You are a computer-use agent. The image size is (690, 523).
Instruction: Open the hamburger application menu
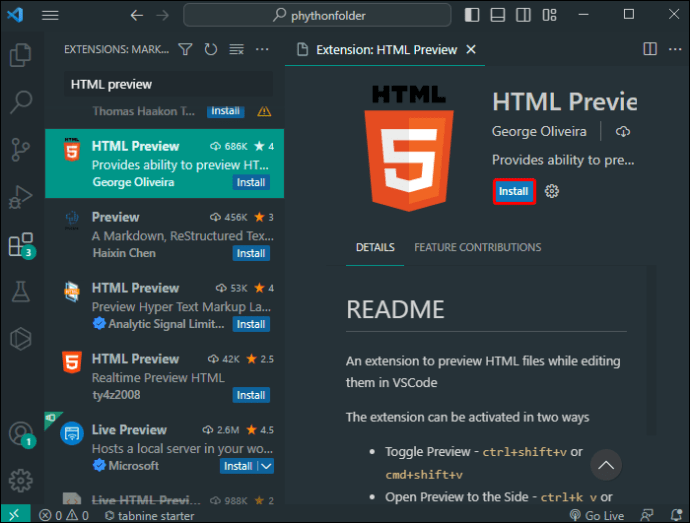(50, 15)
